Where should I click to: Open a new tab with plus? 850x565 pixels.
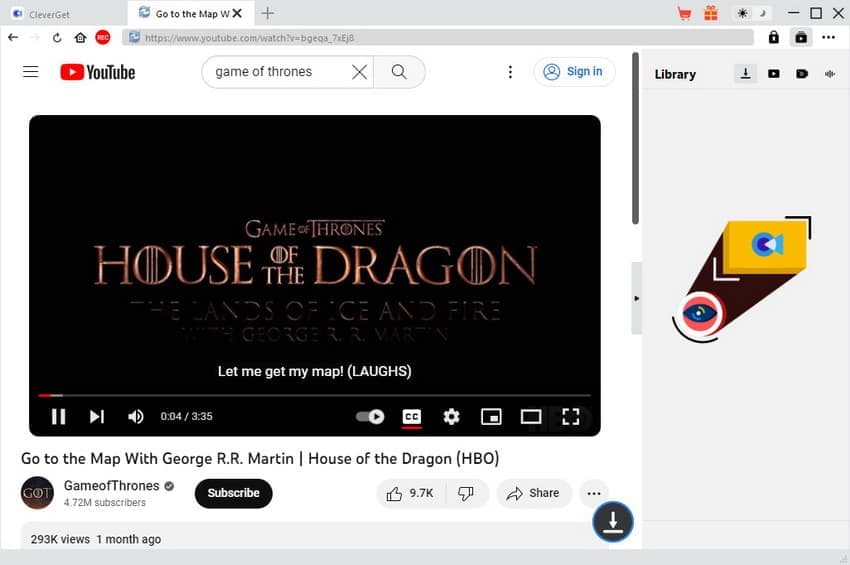pyautogui.click(x=267, y=13)
